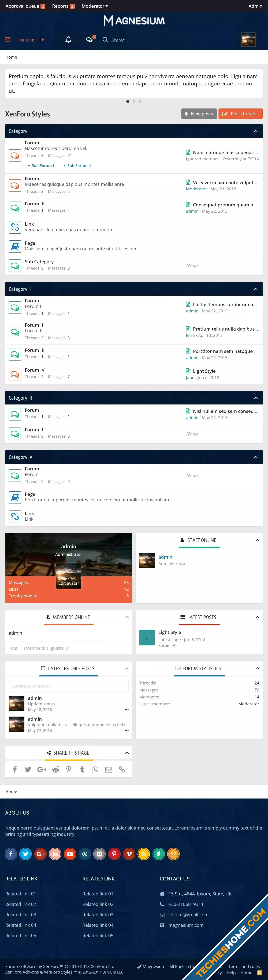Open Approval queue
This screenshot has height=980, width=268.
click(x=25, y=6)
